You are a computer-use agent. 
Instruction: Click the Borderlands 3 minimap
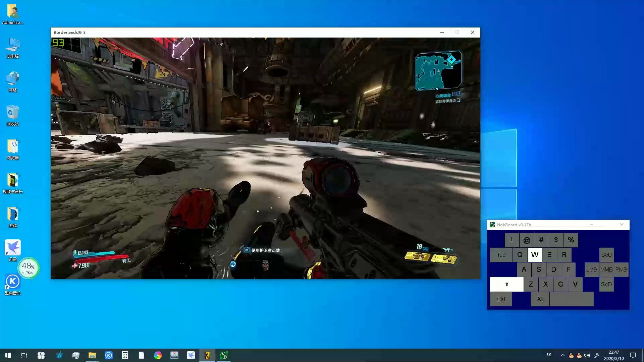click(x=438, y=71)
